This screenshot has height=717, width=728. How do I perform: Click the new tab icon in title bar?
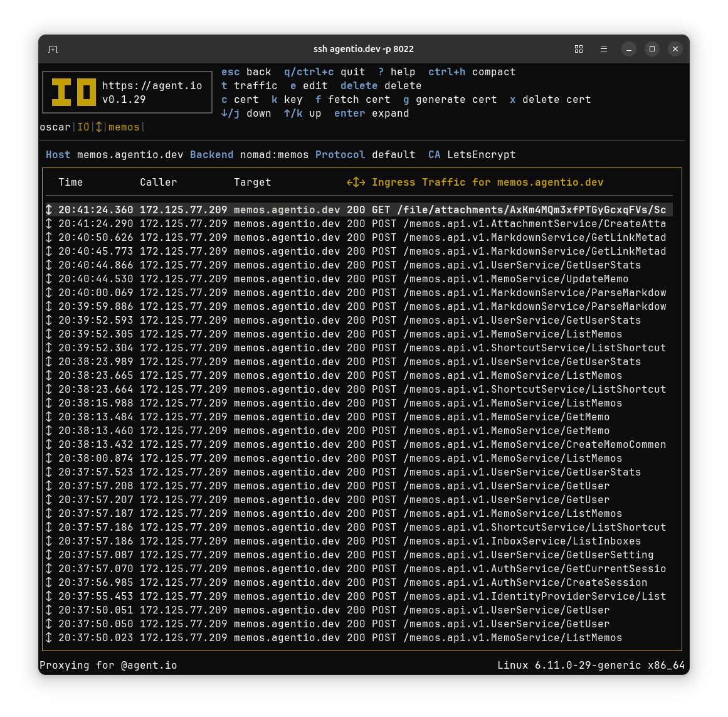53,49
